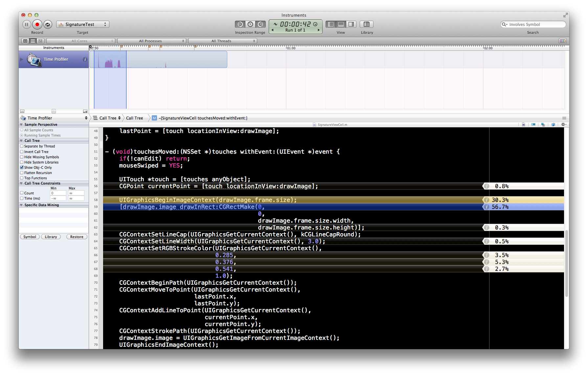
Task: Click the Involves Symbol search field
Action: coord(533,25)
